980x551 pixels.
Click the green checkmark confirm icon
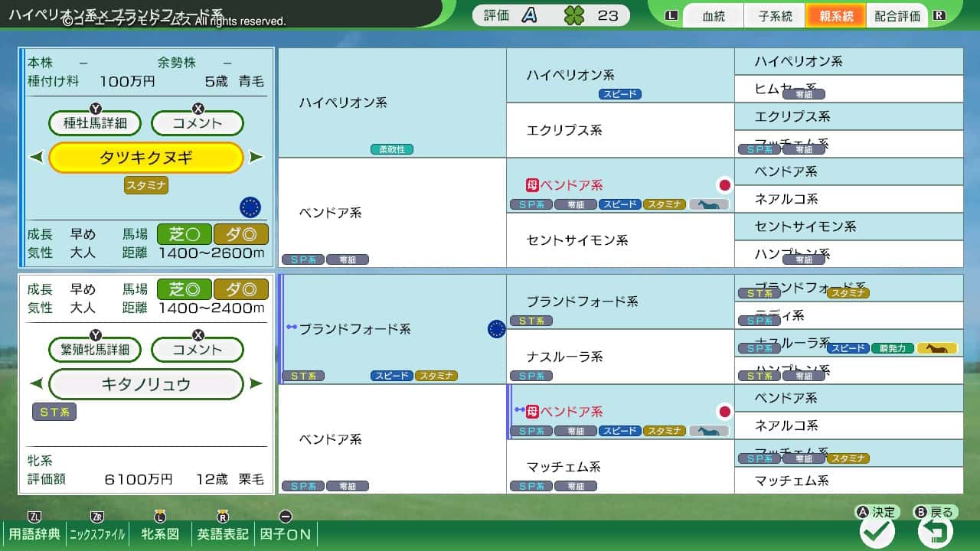877,532
